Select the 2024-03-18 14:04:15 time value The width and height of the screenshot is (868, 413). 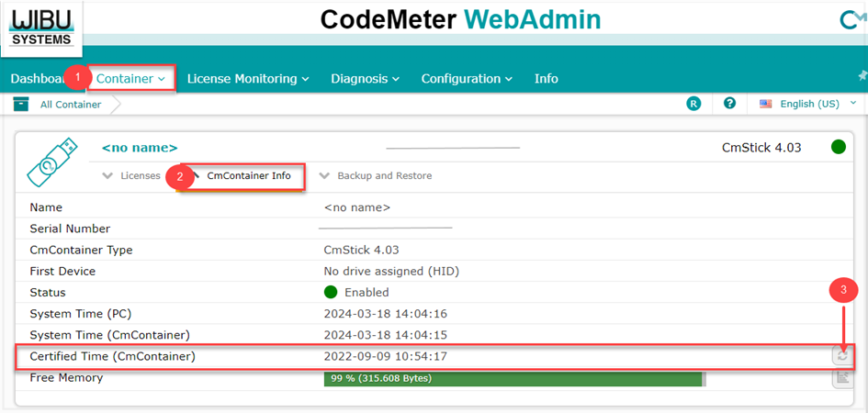(x=385, y=335)
